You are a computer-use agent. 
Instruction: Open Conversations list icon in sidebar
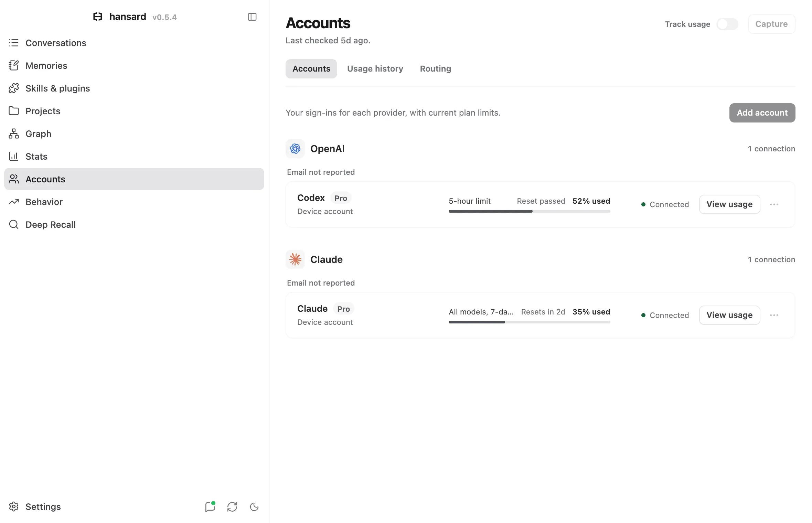point(14,43)
